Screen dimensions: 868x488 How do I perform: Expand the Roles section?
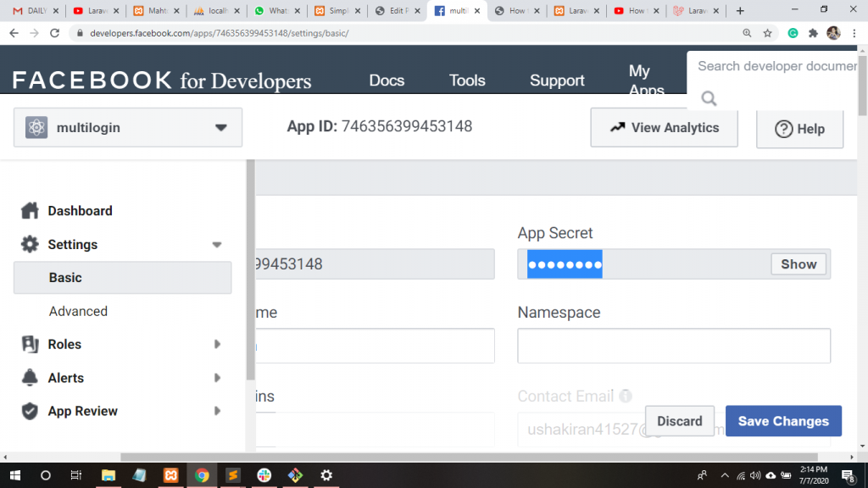coord(217,344)
